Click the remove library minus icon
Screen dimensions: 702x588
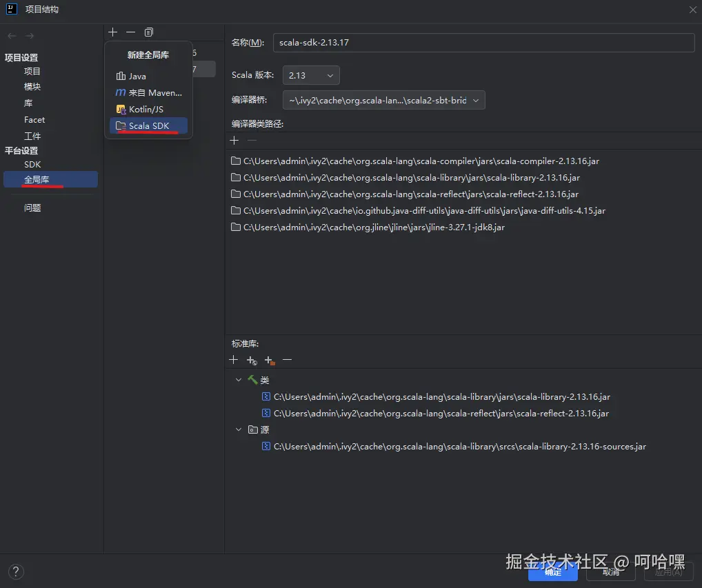131,32
